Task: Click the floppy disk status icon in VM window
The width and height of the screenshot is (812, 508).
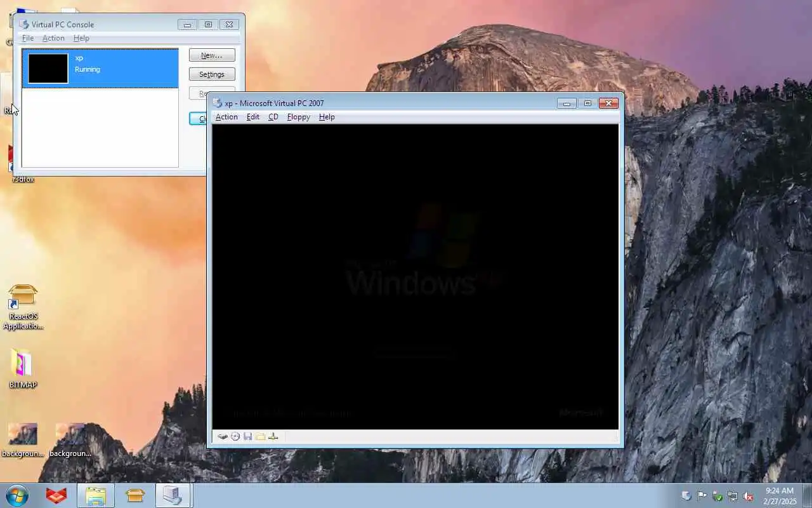Action: pyautogui.click(x=248, y=436)
